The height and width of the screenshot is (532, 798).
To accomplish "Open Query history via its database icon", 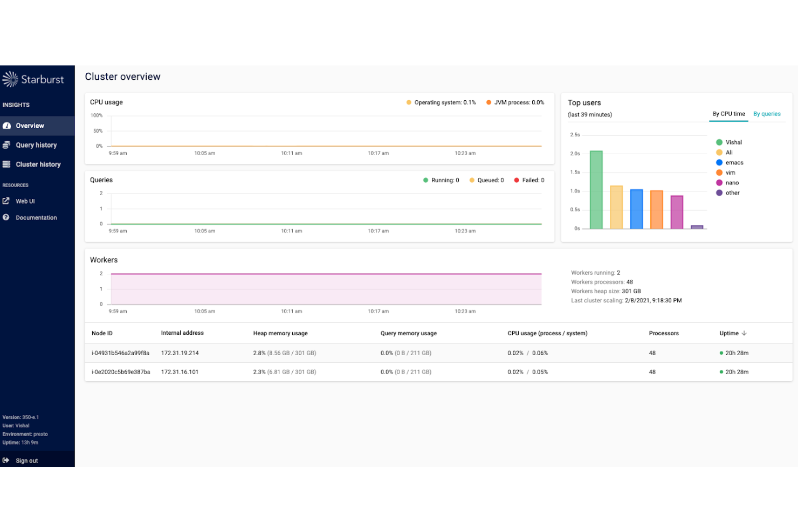I will [x=8, y=145].
